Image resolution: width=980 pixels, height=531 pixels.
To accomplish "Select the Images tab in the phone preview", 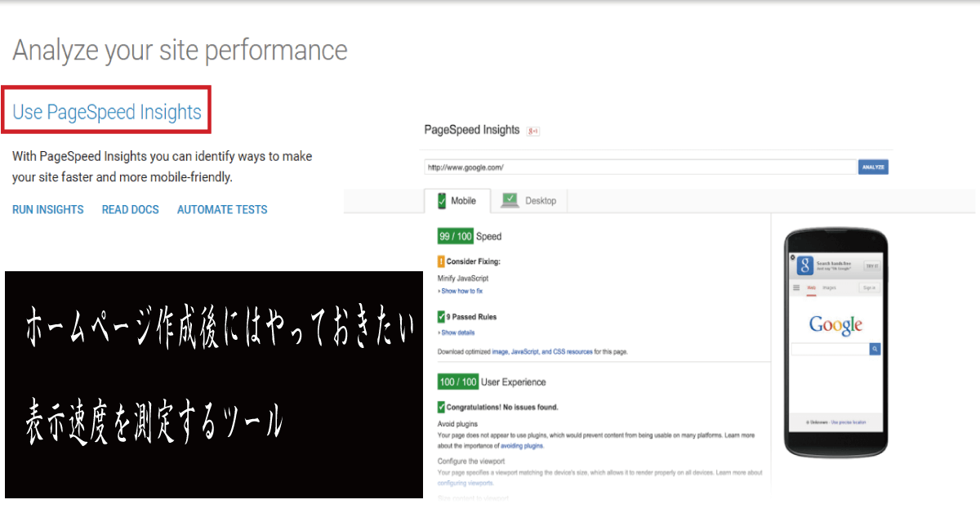I will point(829,288).
